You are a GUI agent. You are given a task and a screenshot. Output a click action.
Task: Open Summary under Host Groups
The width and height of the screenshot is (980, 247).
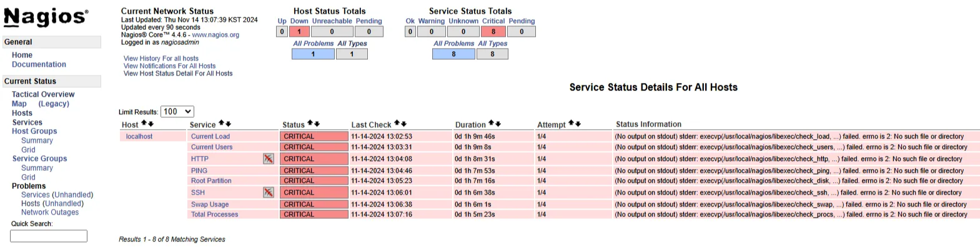pos(37,140)
